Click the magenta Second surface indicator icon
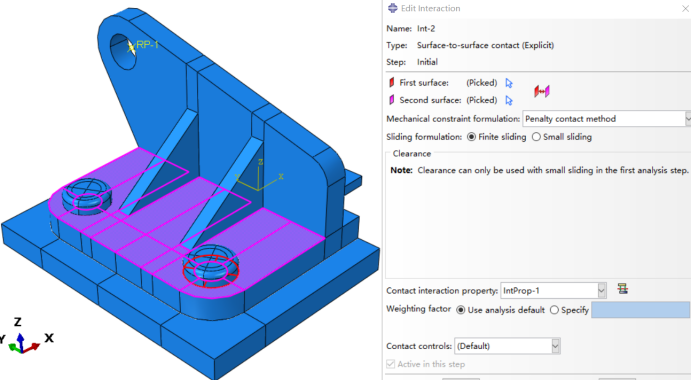691x380 pixels. tap(391, 100)
